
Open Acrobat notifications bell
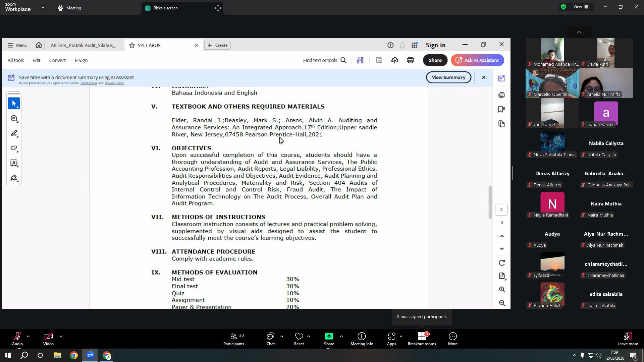click(402, 45)
